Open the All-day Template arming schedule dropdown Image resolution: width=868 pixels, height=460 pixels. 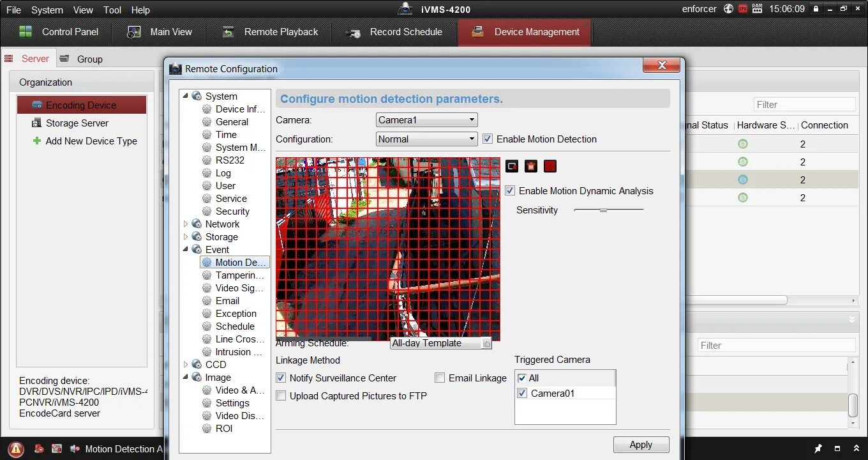click(441, 343)
